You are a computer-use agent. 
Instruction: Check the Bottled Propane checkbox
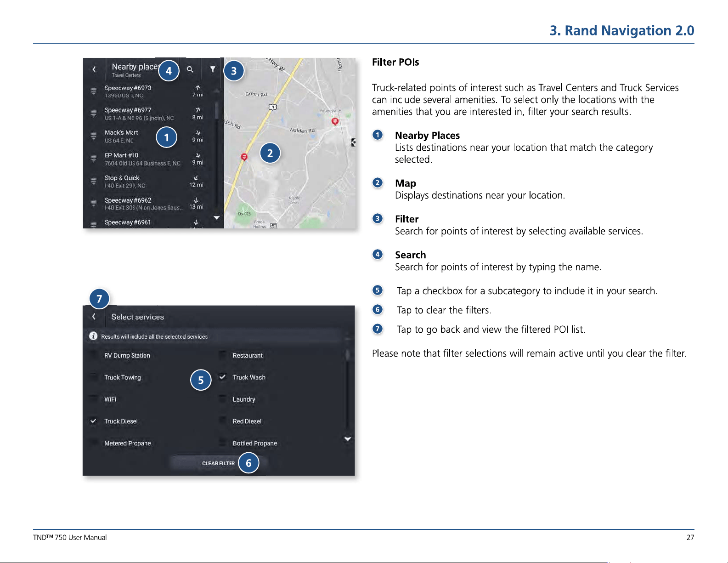pos(222,443)
